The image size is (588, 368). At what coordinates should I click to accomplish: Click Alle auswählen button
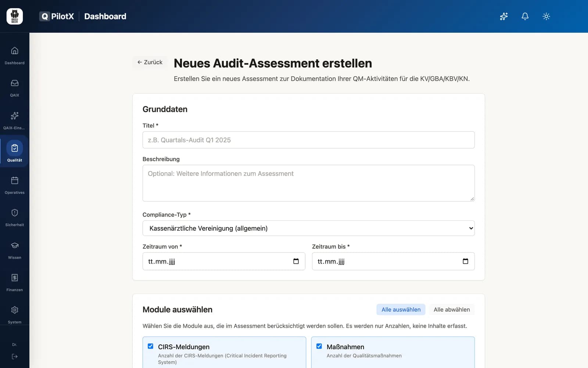pos(401,309)
